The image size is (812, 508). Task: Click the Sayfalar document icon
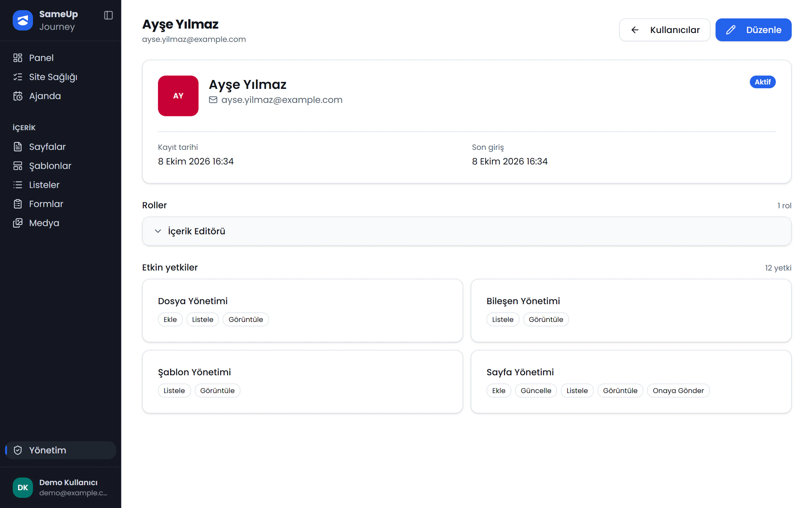pyautogui.click(x=18, y=147)
